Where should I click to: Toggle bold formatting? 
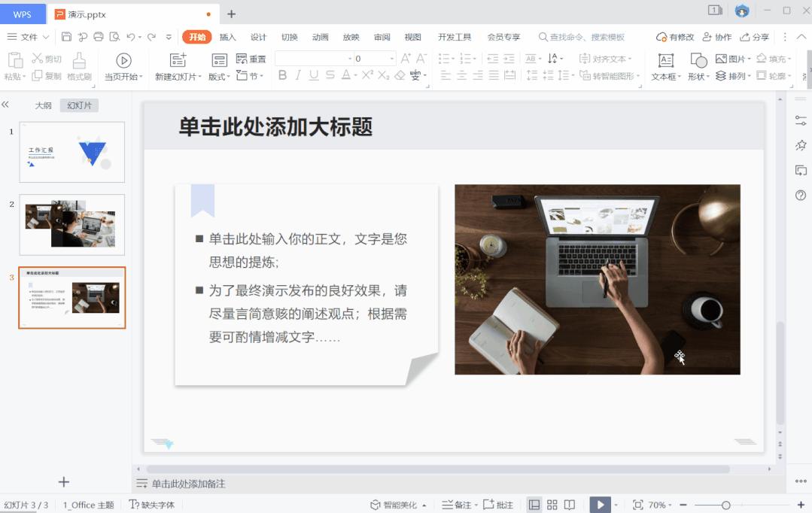coord(281,75)
